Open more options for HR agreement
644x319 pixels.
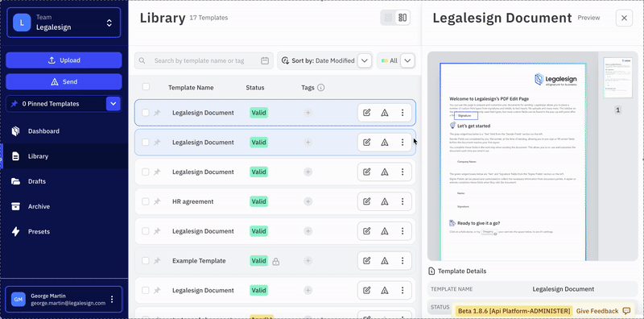point(402,201)
